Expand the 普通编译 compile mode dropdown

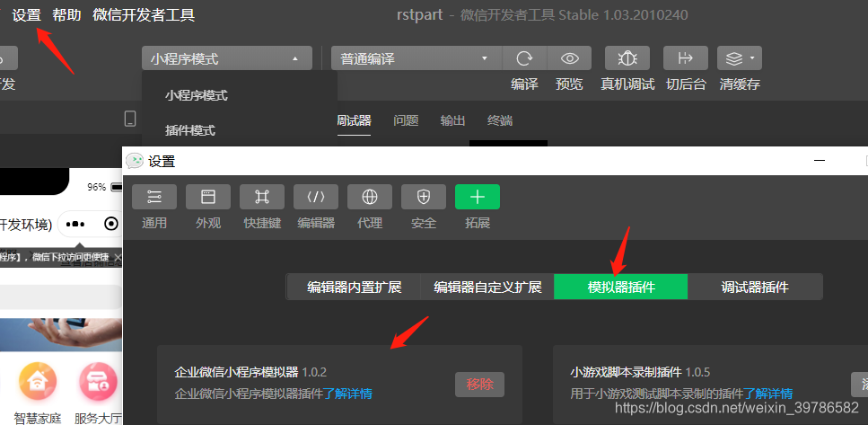[416, 58]
